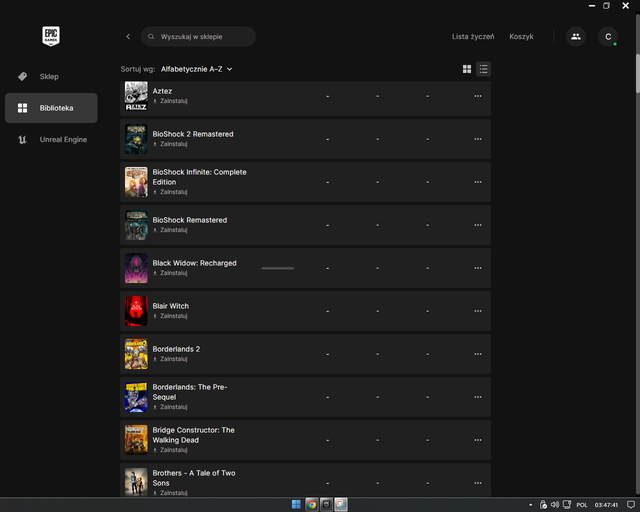Click the Borderlands: The Pre-Sequel cover thumbnail
This screenshot has height=512, width=640.
136,397
